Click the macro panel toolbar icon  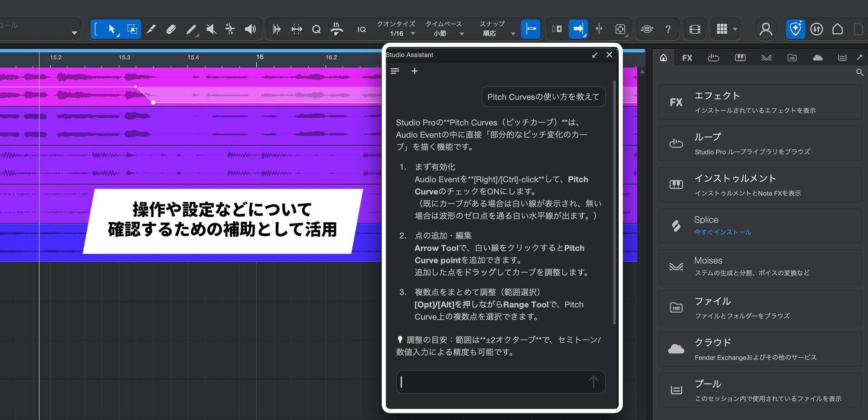click(647, 29)
